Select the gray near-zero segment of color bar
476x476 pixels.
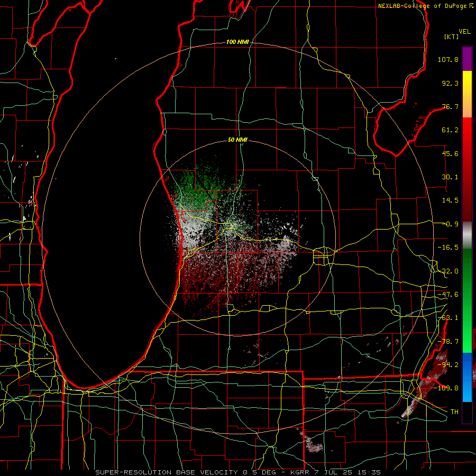pyautogui.click(x=467, y=235)
